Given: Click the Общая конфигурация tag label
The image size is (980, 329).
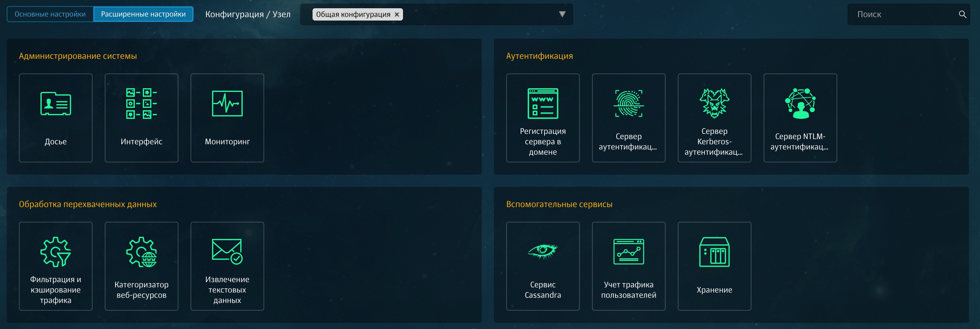Looking at the screenshot, I should pos(353,14).
